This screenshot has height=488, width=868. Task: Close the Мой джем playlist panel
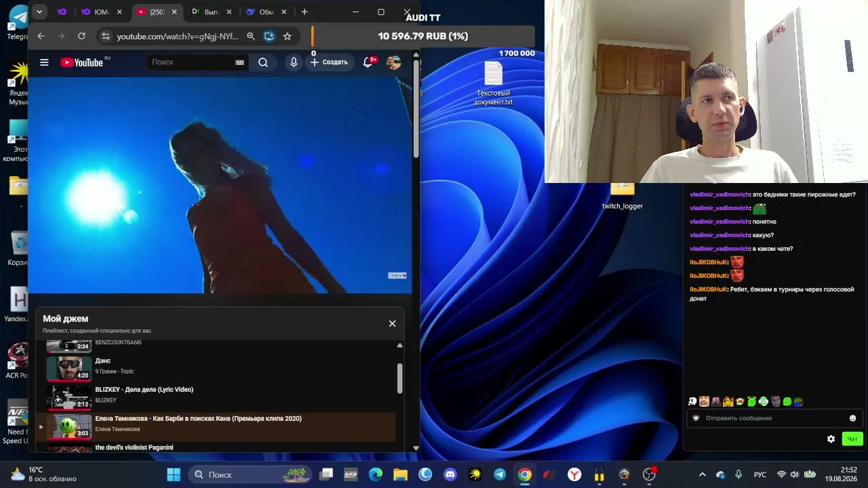click(x=392, y=323)
